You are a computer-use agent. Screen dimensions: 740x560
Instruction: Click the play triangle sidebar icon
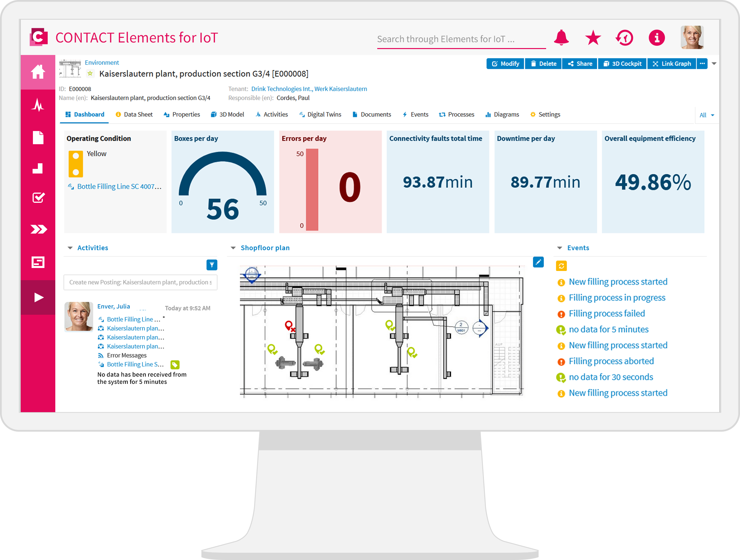(x=38, y=297)
